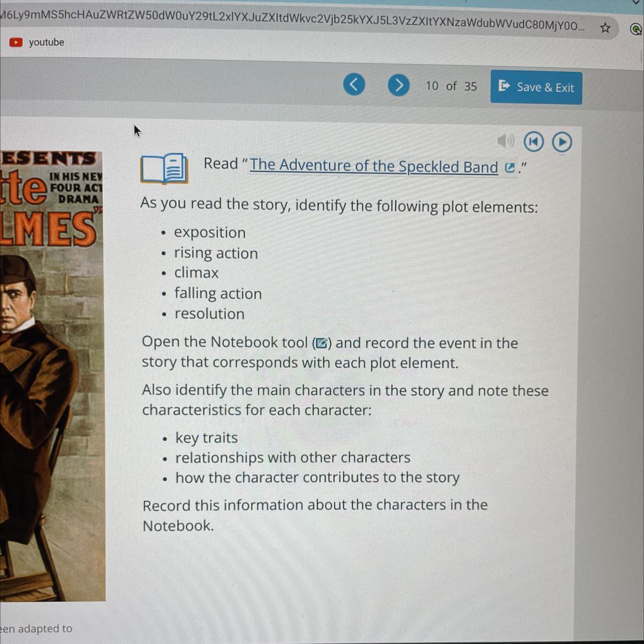Go to the next page arrow
The image size is (644, 644).
(399, 85)
